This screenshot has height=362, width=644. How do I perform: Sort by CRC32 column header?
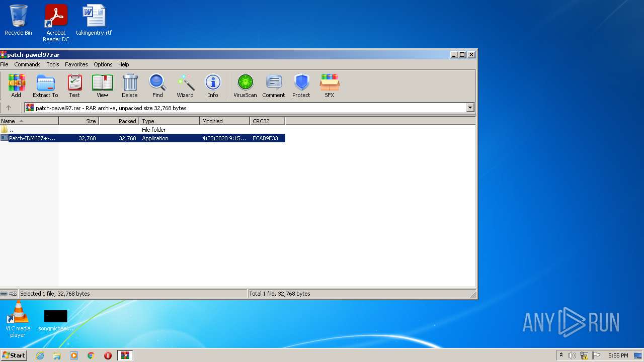[x=268, y=121]
